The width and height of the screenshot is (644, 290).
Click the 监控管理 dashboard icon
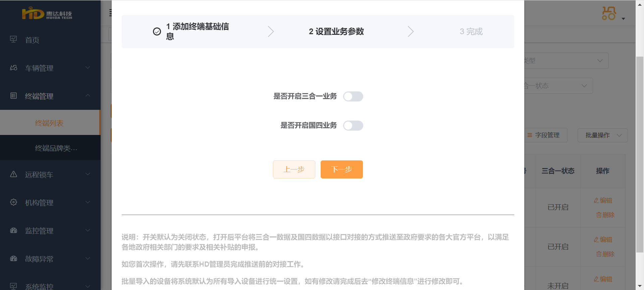(x=13, y=230)
